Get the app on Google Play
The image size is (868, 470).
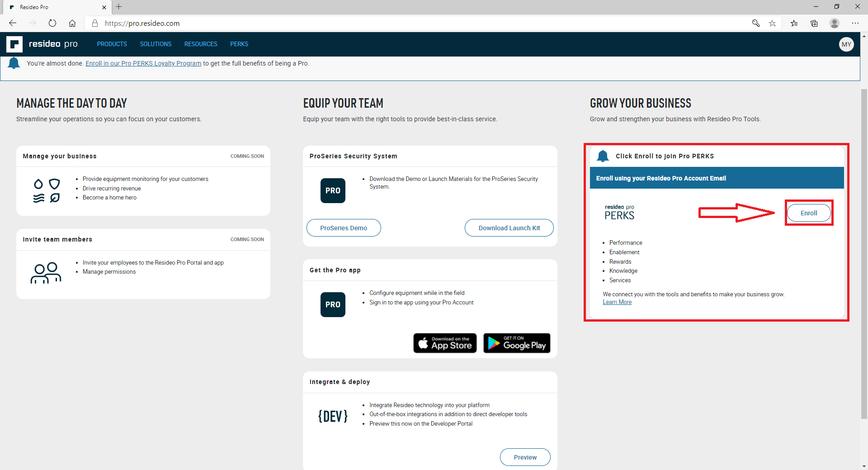[x=517, y=343]
